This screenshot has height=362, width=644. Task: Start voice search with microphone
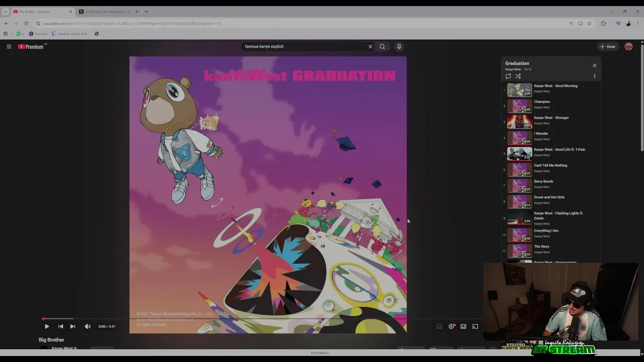click(x=399, y=46)
